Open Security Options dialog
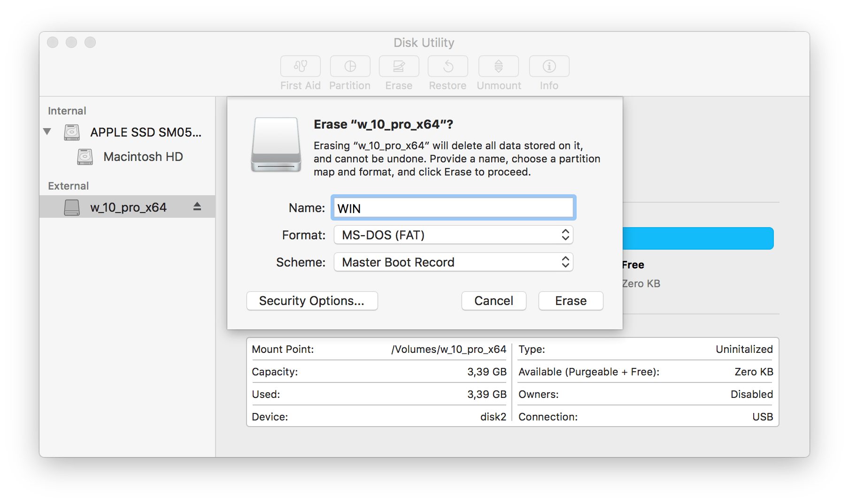849x504 pixels. 312,301
